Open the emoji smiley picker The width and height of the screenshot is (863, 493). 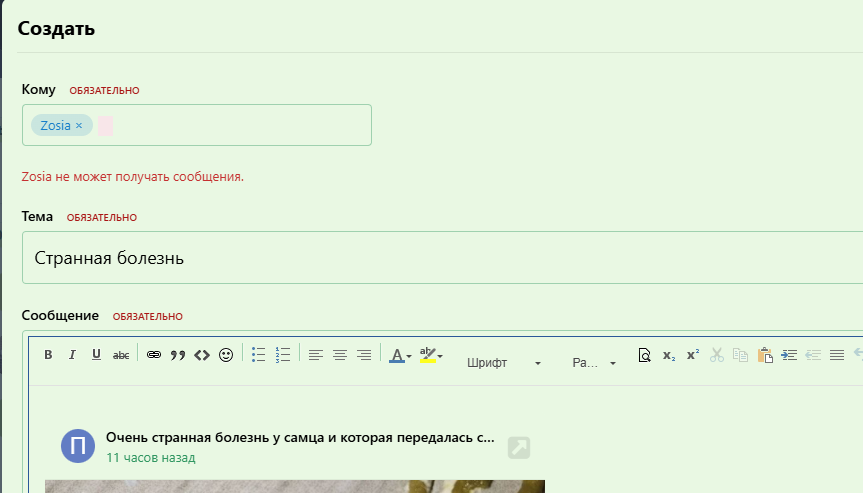click(226, 355)
